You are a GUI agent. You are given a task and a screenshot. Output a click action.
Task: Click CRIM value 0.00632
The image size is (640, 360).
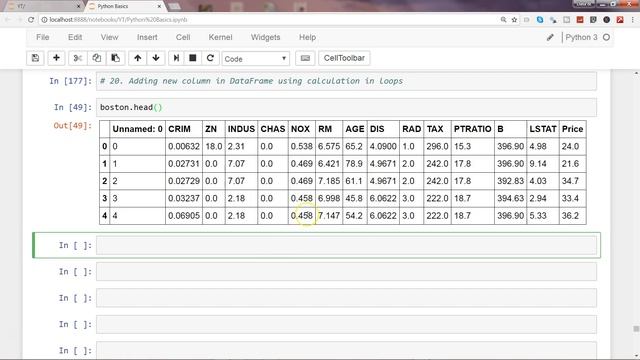[184, 147]
